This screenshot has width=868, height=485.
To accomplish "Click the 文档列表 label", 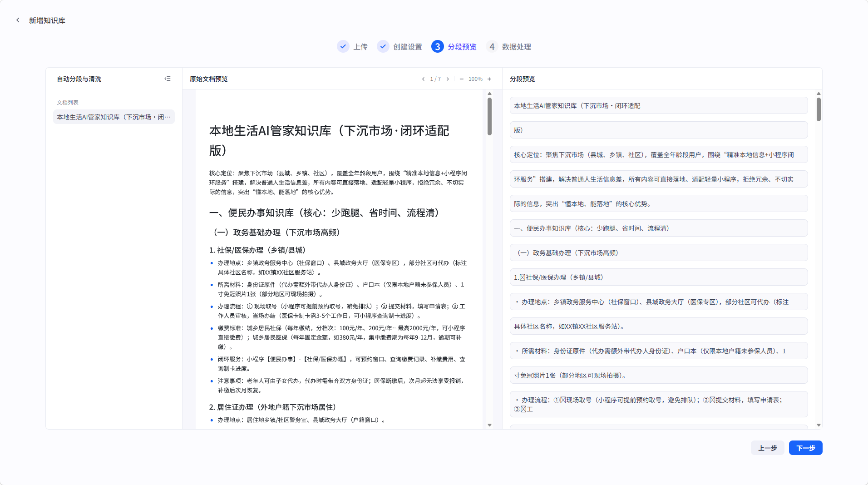I will [x=68, y=102].
